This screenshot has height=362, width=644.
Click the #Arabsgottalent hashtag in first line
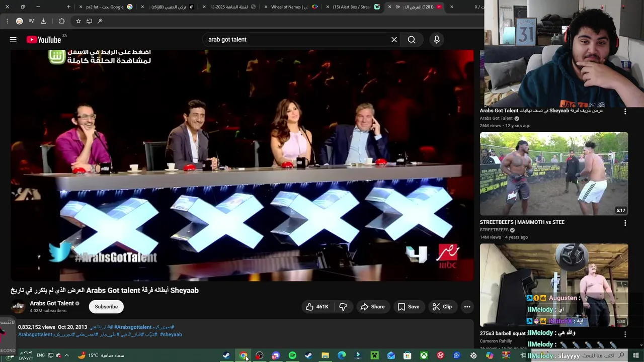pos(133,327)
